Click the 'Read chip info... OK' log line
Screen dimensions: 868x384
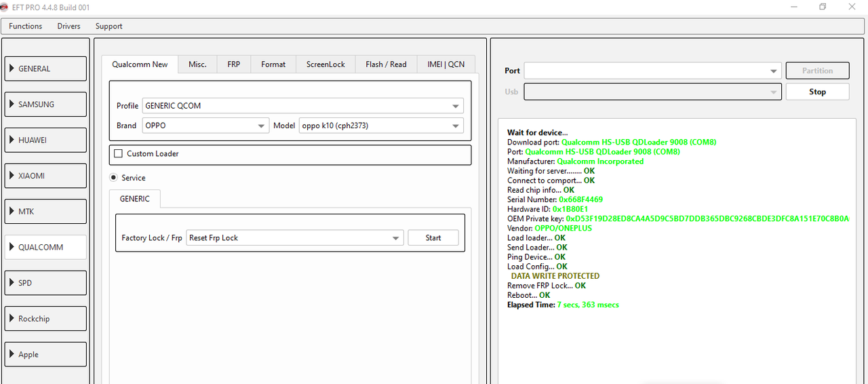pos(540,190)
